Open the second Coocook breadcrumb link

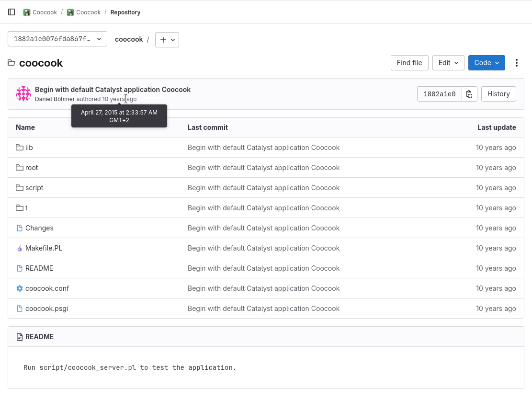88,12
